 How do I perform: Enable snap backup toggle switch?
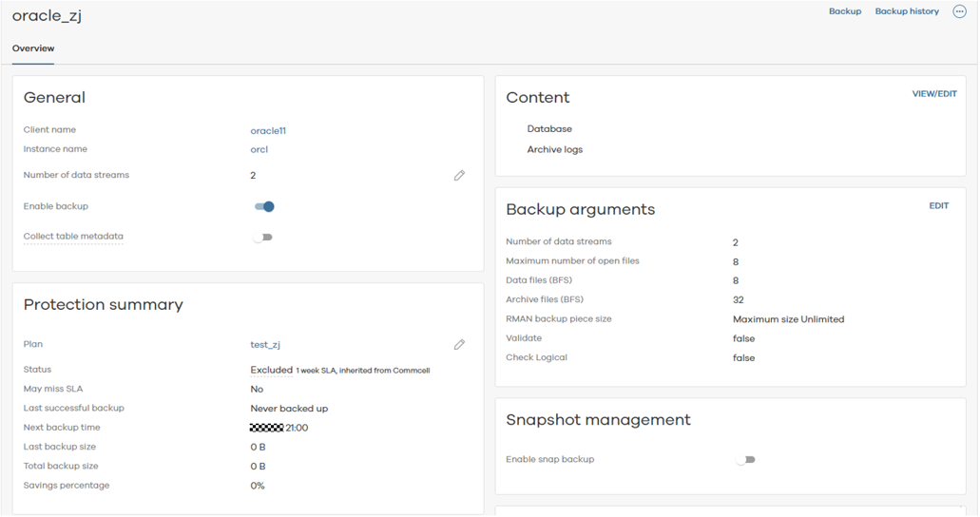click(x=745, y=460)
